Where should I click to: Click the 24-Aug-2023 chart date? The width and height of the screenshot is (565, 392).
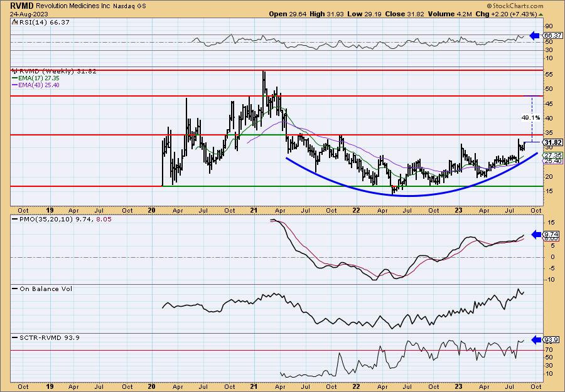tap(28, 14)
